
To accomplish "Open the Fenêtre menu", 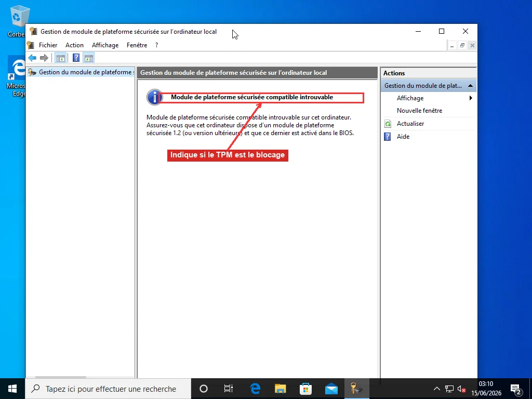I will coord(137,45).
